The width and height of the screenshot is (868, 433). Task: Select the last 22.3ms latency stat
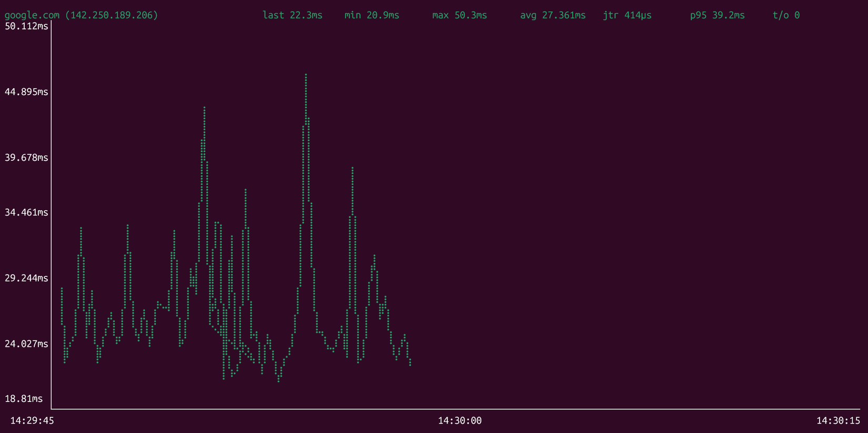pyautogui.click(x=292, y=15)
